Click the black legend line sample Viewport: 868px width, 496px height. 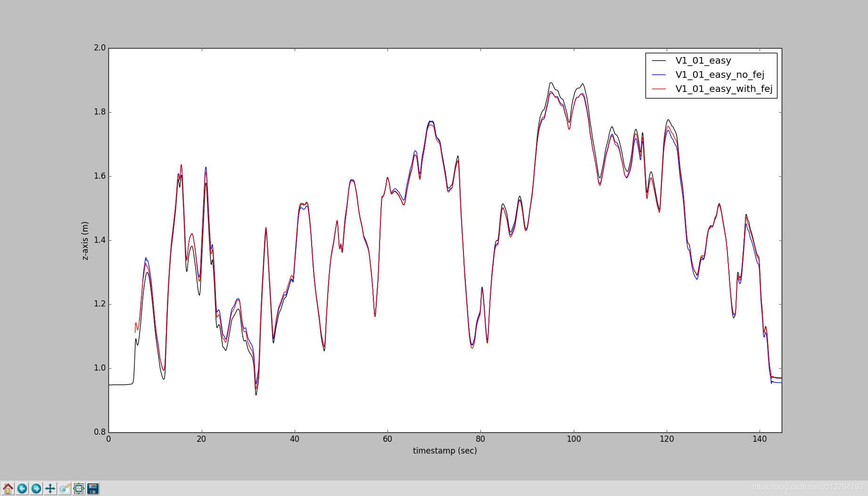[659, 61]
